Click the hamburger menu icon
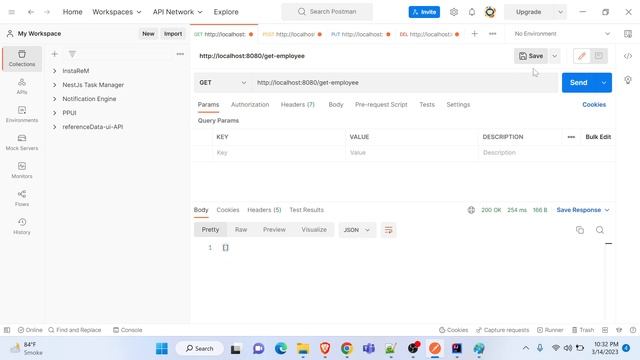Image resolution: width=640 pixels, height=360 pixels. 12,12
